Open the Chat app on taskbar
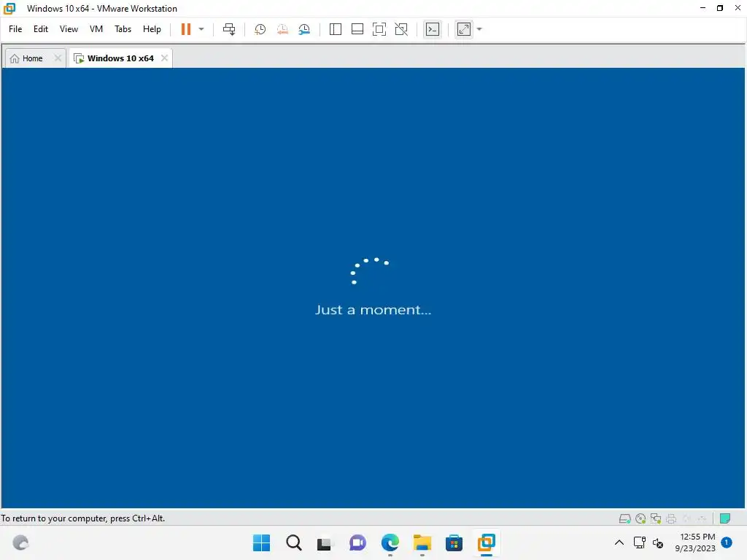 coord(357,542)
